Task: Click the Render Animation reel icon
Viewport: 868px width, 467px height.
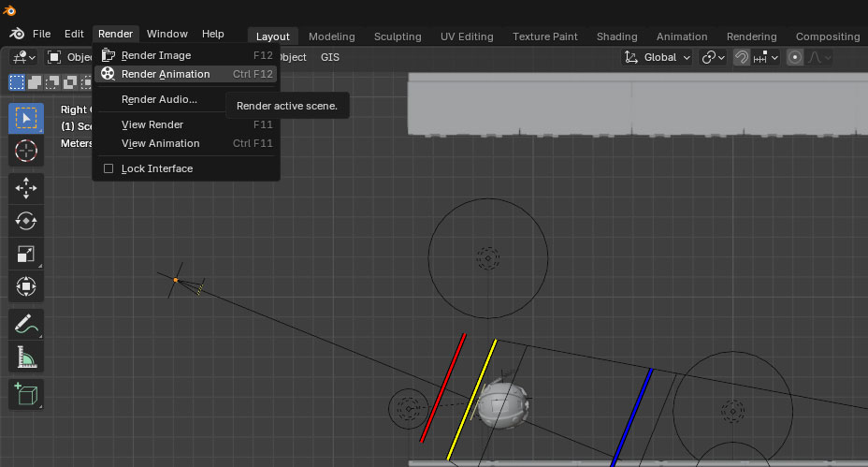Action: 108,74
